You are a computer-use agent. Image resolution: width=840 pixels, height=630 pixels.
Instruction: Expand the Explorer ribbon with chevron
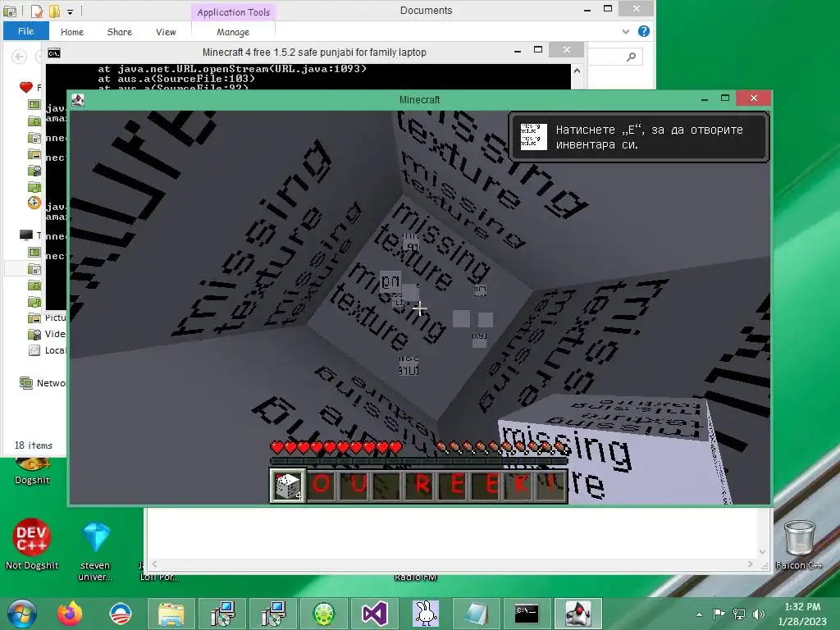625,32
